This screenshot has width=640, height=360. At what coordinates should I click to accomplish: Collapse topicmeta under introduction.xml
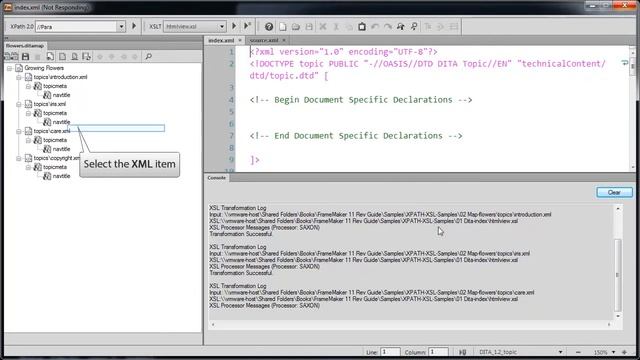click(x=28, y=86)
